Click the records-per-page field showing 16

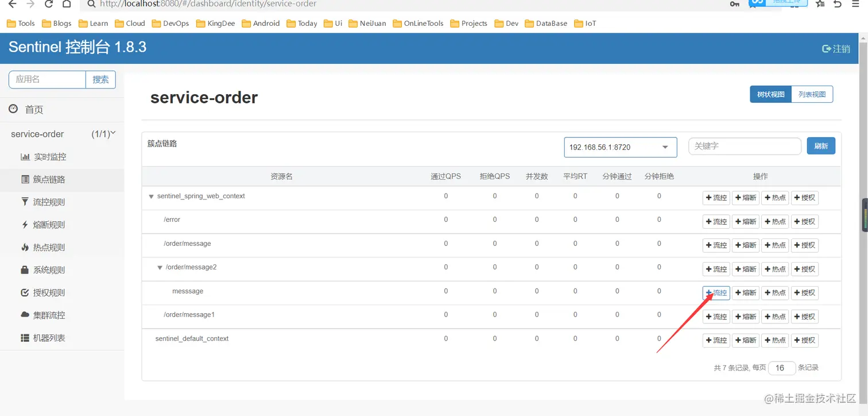point(782,368)
